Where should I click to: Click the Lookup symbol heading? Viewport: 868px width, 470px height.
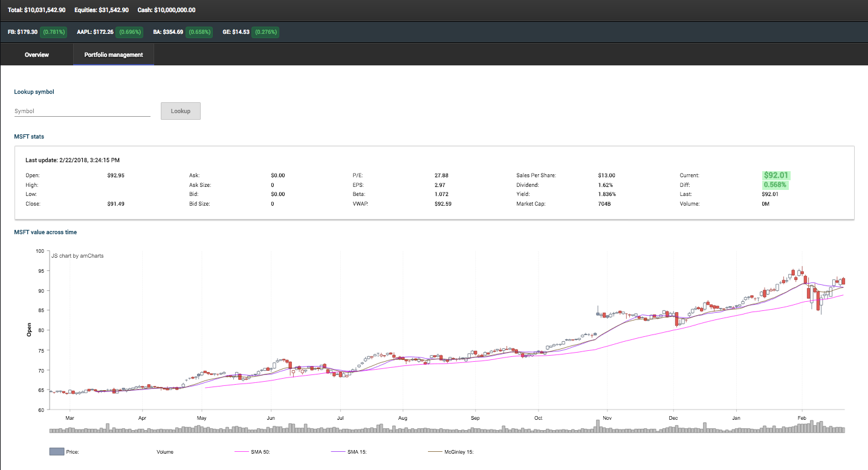(x=34, y=92)
